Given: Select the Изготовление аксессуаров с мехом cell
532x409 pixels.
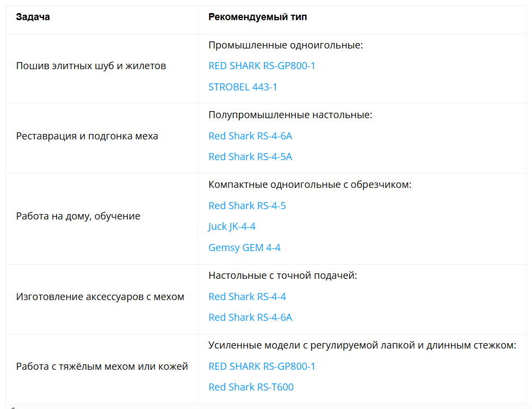Looking at the screenshot, I should point(100,297).
